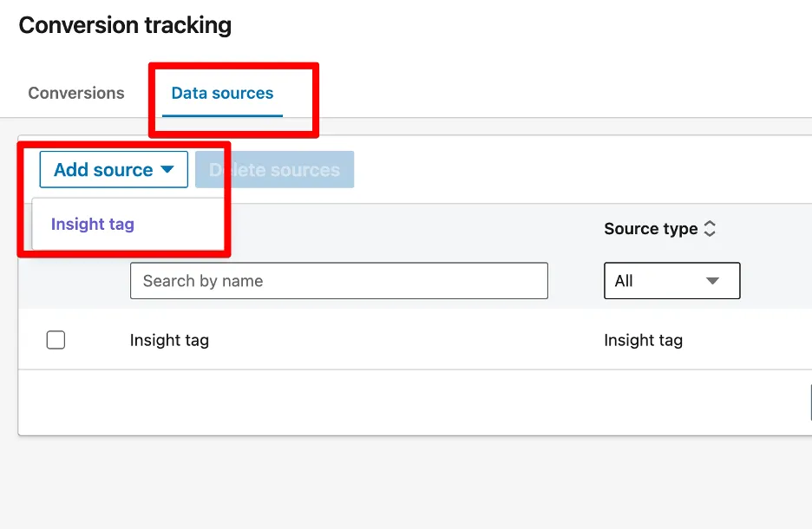Click the Insight tag name in the table row
Screen dimensions: 812x529
pos(169,341)
